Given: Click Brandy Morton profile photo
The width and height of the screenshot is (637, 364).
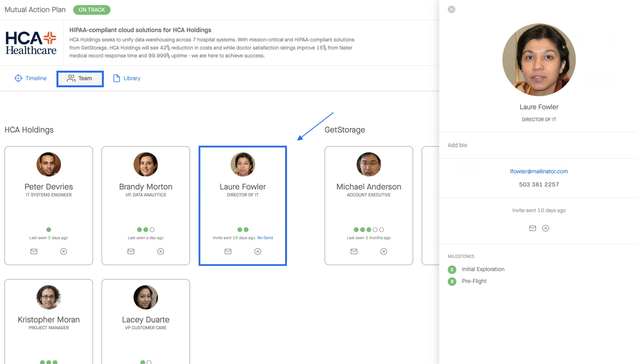Looking at the screenshot, I should 146,164.
